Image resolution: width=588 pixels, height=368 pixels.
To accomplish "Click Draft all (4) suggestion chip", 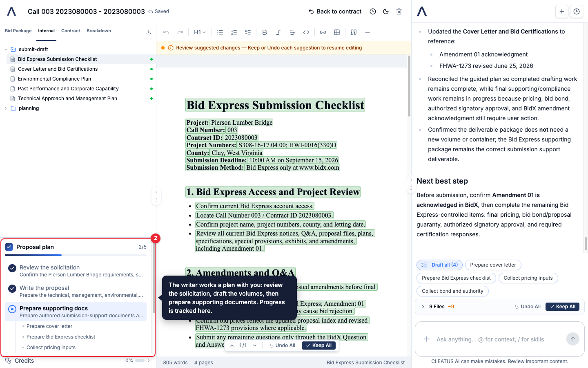I will pyautogui.click(x=440, y=265).
